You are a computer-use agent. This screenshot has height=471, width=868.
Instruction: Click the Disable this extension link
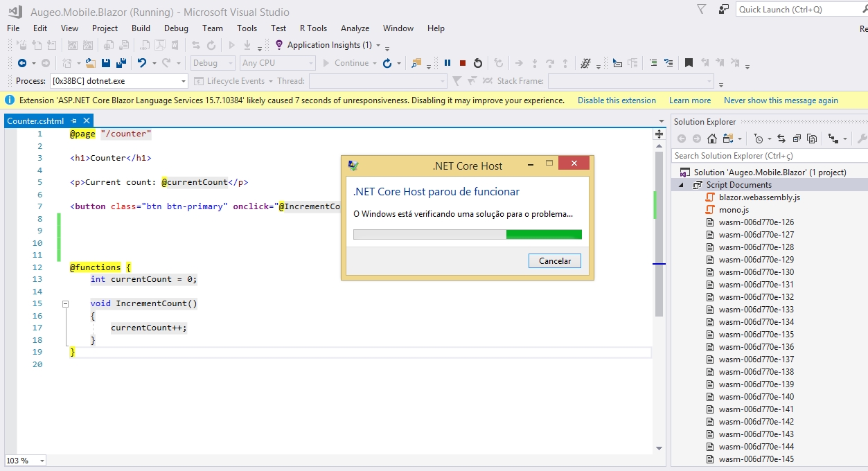pos(616,100)
